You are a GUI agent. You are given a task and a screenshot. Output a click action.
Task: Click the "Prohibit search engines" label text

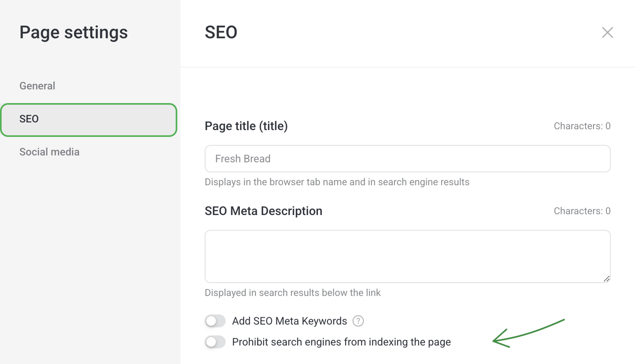click(x=341, y=342)
